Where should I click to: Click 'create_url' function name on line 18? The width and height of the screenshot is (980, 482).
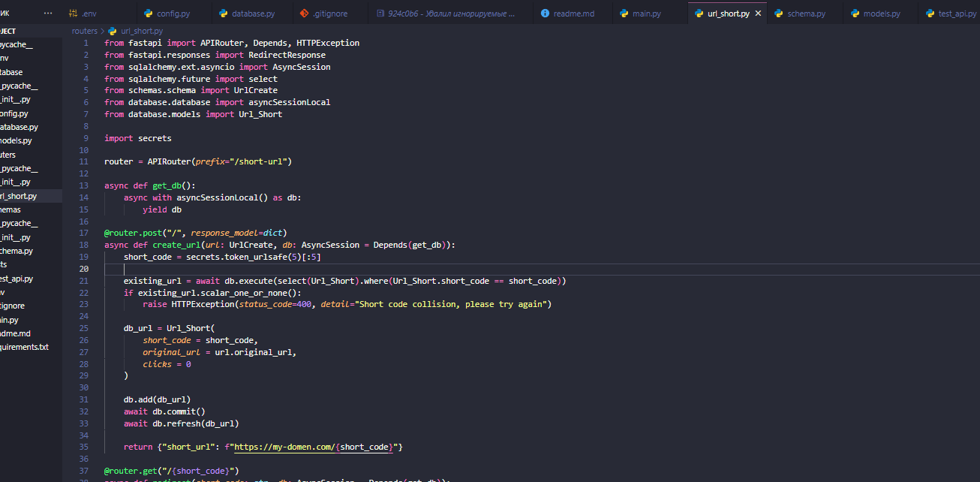[177, 245]
